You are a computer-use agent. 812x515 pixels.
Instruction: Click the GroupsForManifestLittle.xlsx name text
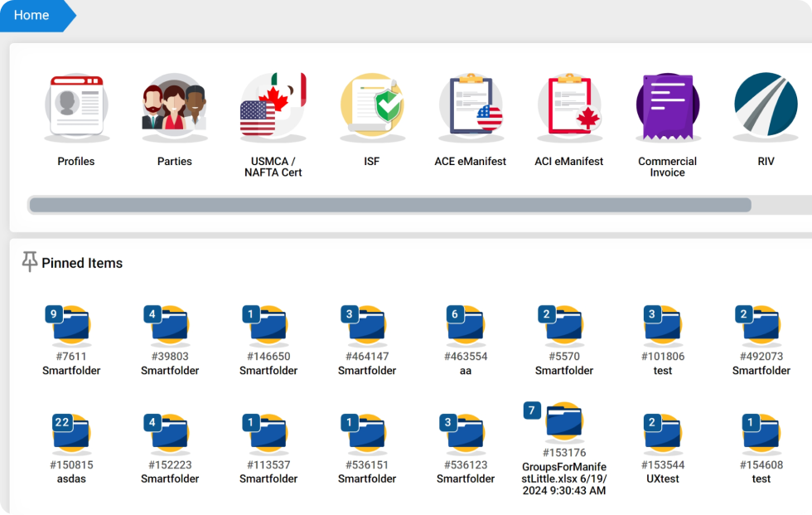(564, 479)
